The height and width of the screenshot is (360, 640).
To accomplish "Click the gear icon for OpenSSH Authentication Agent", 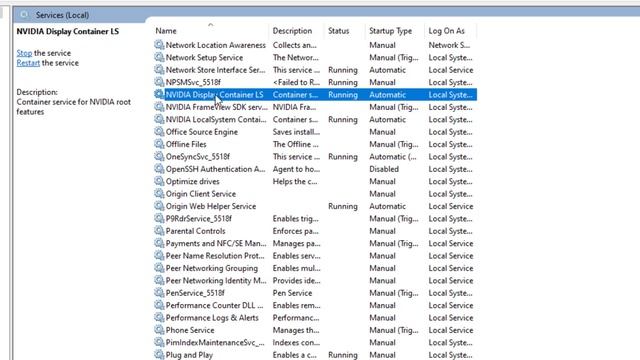I will point(159,169).
